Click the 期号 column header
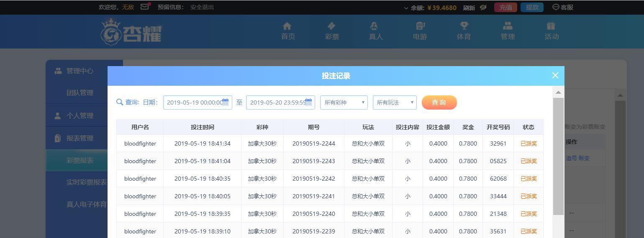The height and width of the screenshot is (238, 644). point(313,127)
